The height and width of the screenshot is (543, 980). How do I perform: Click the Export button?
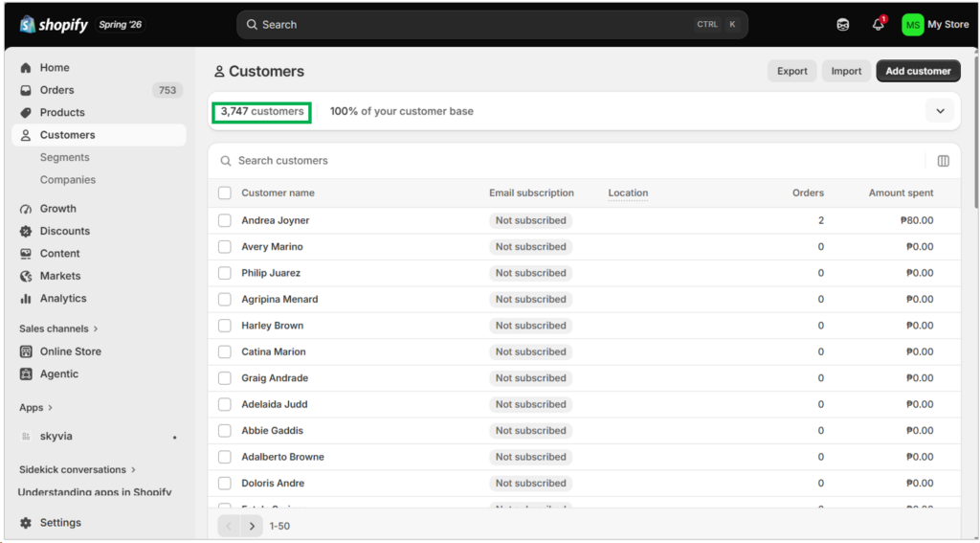pyautogui.click(x=791, y=71)
